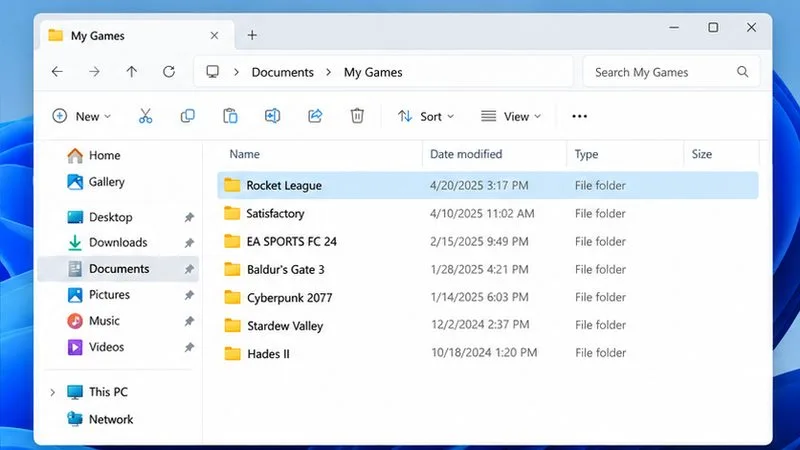Click the date 12/2/2024 2:37 PM
This screenshot has height=450, width=800.
pyautogui.click(x=480, y=324)
